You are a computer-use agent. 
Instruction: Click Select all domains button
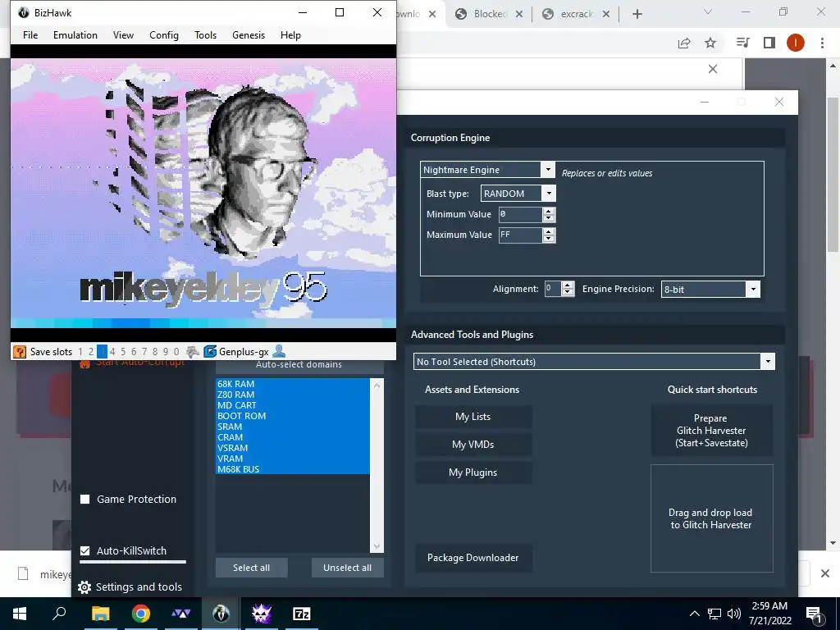[251, 568]
